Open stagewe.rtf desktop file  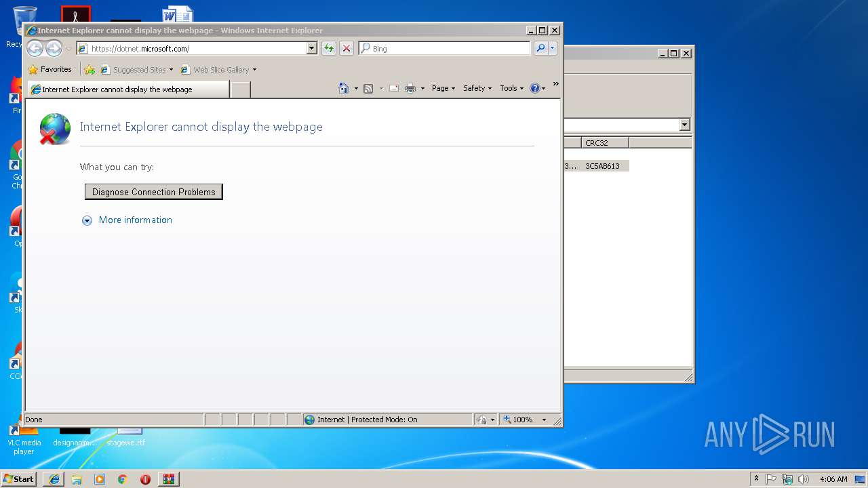[125, 437]
